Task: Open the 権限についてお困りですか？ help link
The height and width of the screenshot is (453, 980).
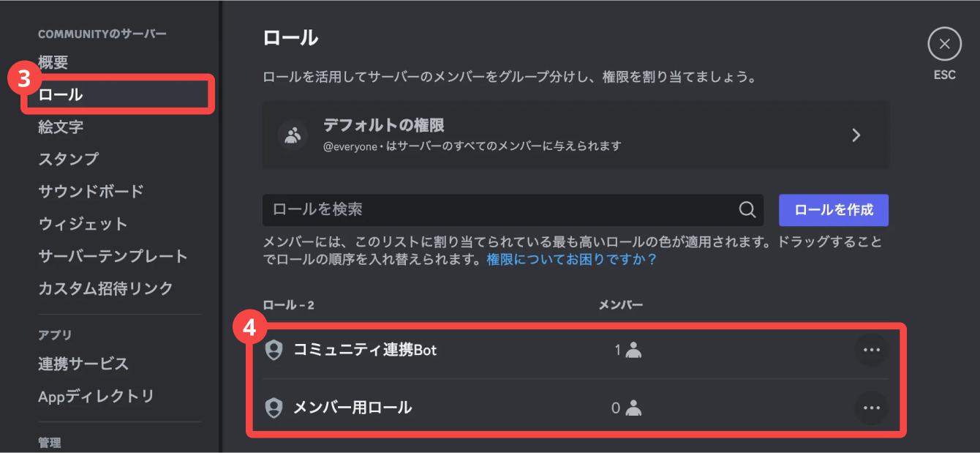Action: pyautogui.click(x=572, y=260)
